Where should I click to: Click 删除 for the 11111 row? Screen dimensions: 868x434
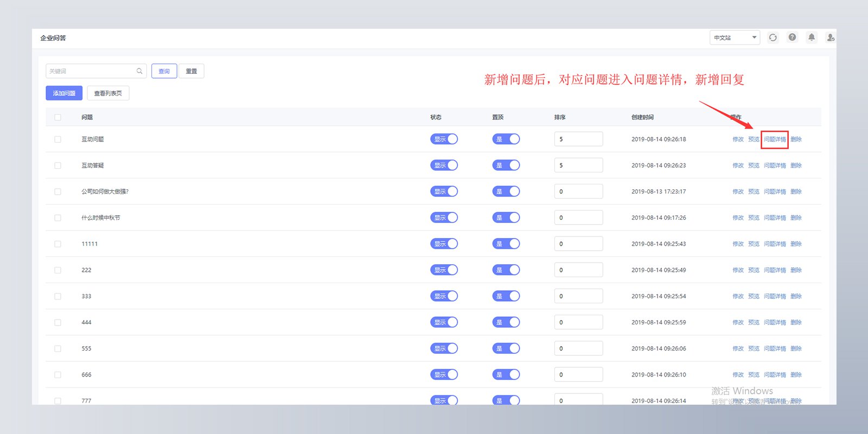(796, 244)
